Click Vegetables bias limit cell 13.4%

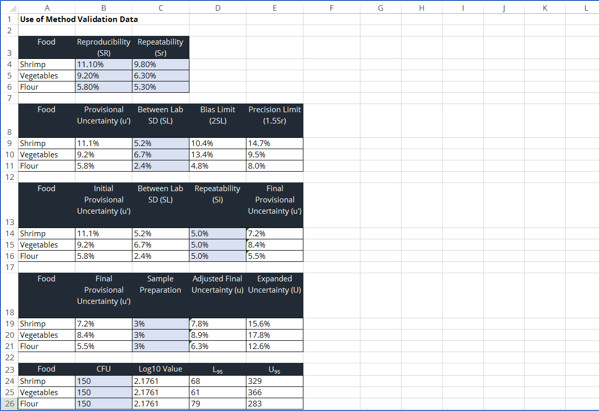[x=218, y=155]
